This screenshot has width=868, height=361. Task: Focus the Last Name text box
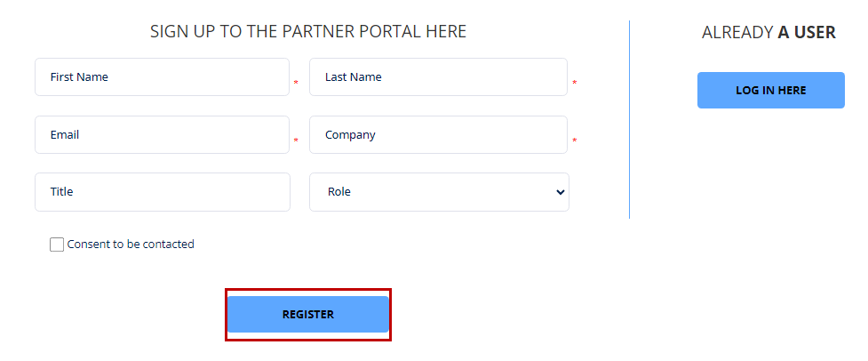pos(438,77)
